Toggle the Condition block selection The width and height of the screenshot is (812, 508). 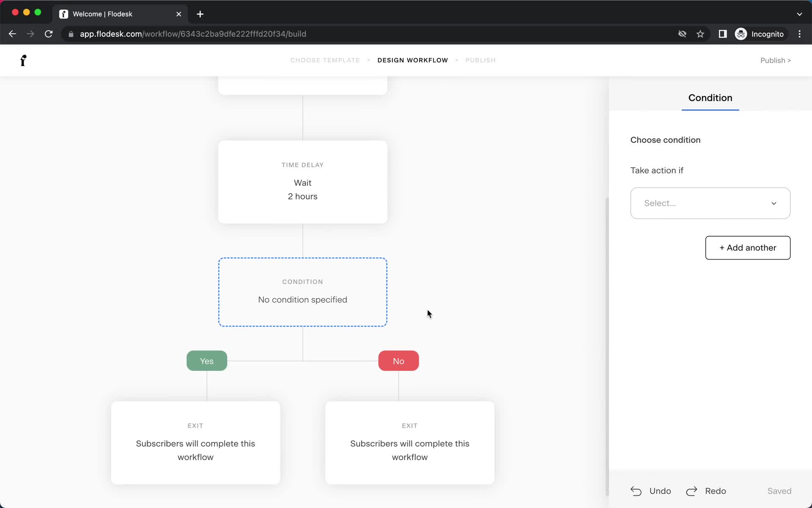pos(303,291)
